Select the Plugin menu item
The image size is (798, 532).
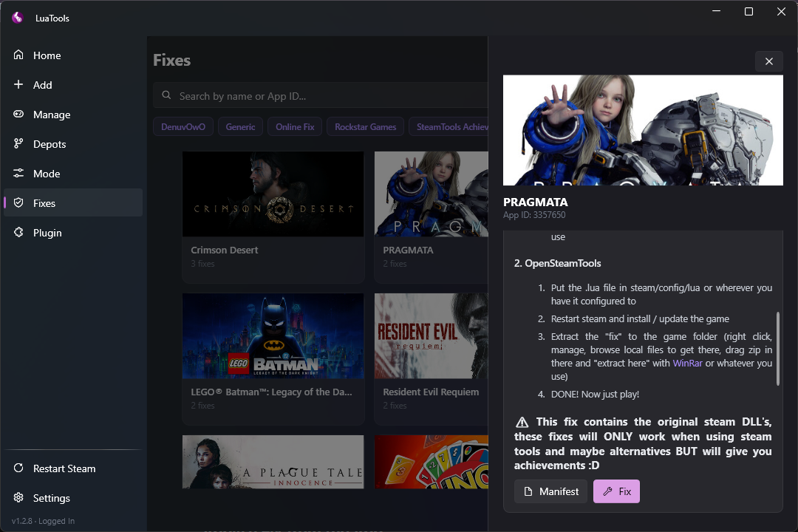pos(73,232)
